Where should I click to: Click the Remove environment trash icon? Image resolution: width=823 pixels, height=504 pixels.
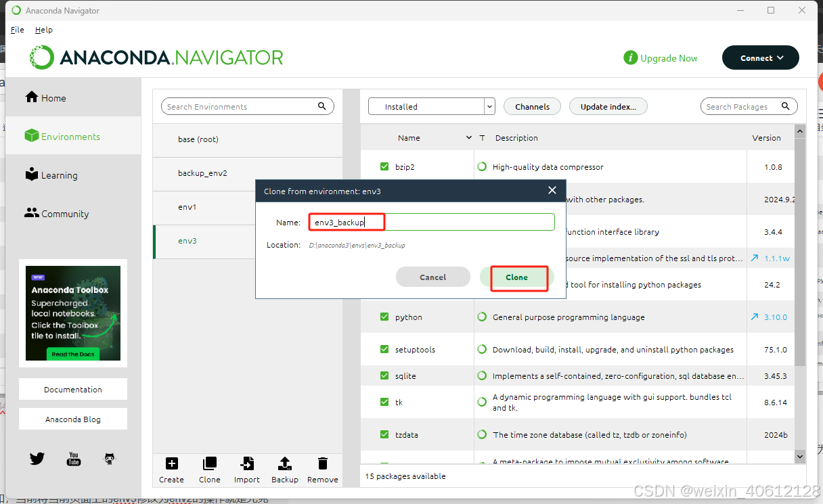(323, 463)
